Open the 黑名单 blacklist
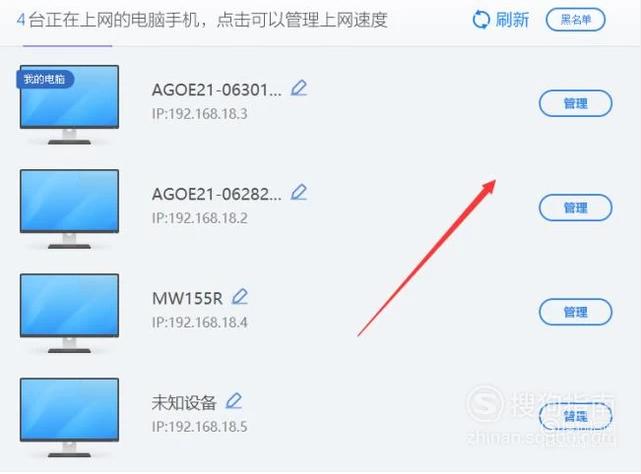This screenshot has height=474, width=641. point(576,20)
